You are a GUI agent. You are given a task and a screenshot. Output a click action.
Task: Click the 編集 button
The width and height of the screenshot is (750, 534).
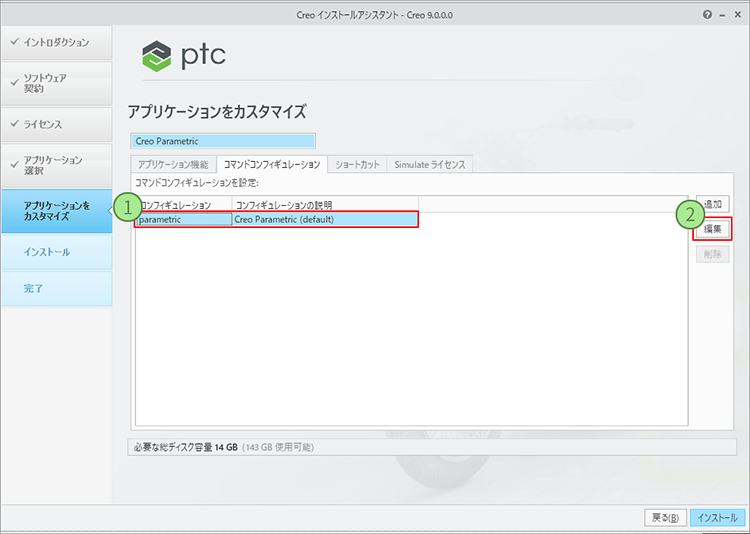(713, 229)
